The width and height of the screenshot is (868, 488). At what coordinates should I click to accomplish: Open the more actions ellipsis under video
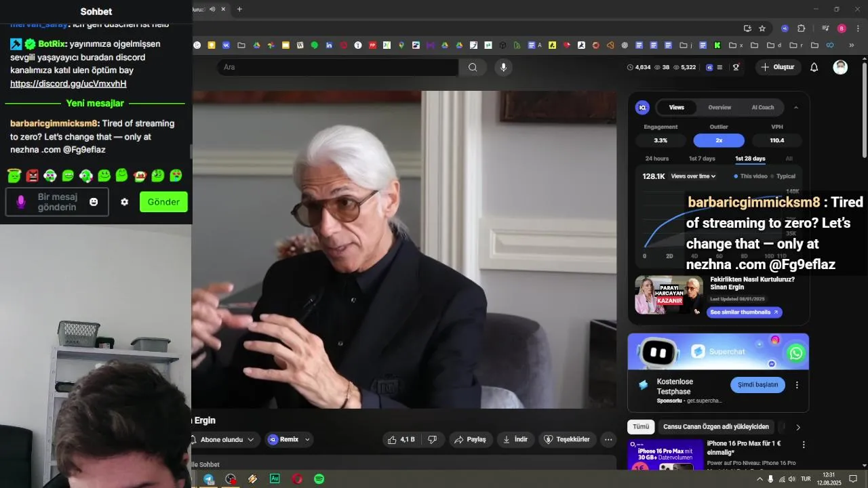click(608, 439)
